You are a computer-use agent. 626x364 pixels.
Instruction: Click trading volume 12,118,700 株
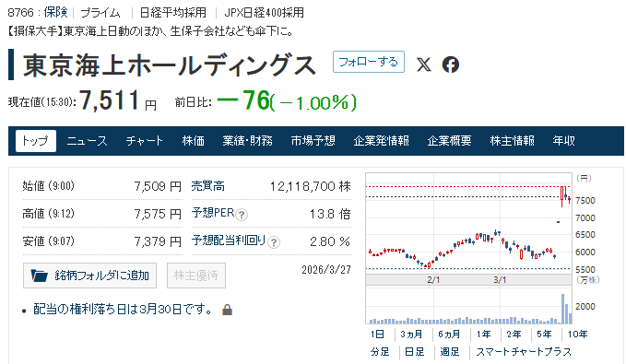coord(310,186)
